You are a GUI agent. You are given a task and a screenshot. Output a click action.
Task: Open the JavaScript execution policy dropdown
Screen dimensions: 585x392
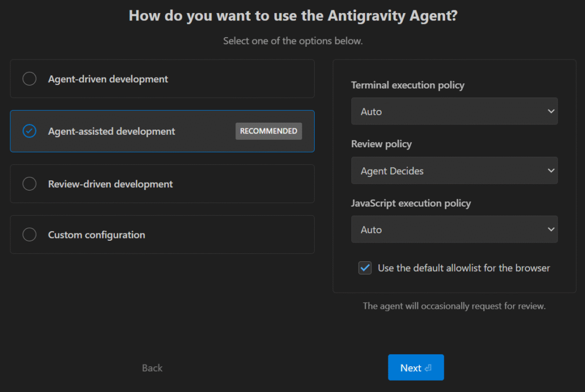454,229
